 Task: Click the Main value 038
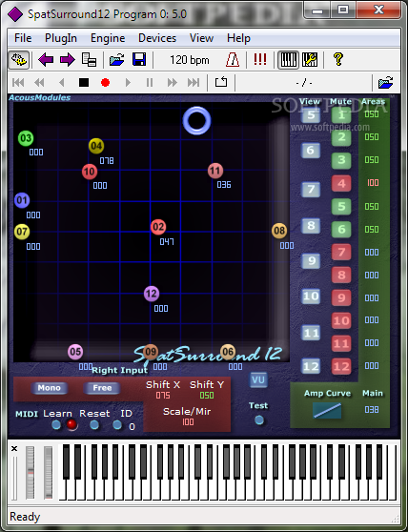pyautogui.click(x=372, y=410)
